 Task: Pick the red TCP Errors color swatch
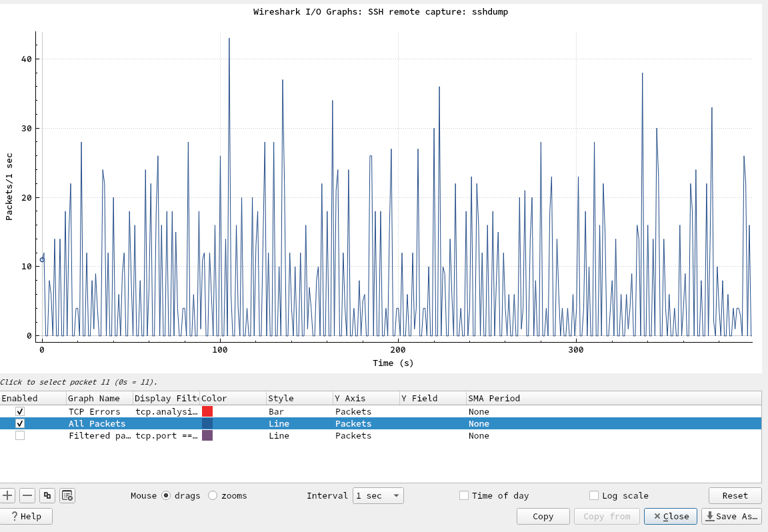[x=207, y=411]
